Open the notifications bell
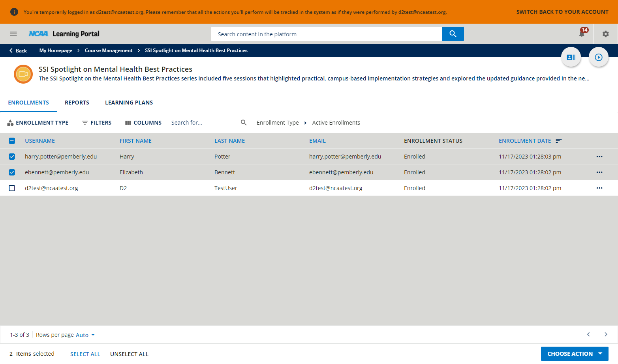618x364 pixels. [582, 34]
